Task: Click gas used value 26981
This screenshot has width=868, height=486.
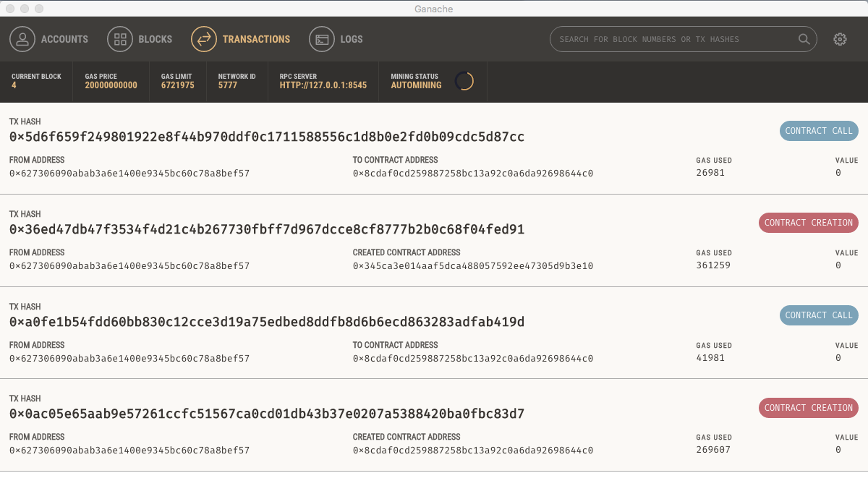Action: 710,173
